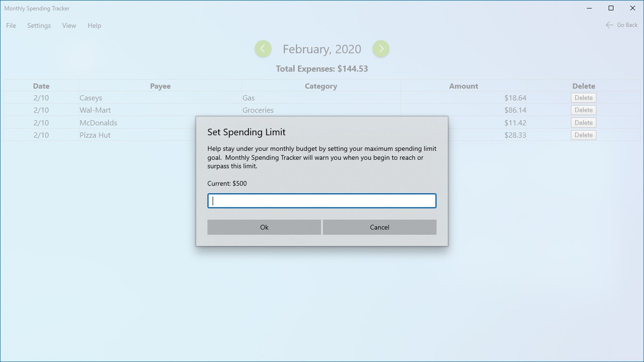Viewport: 644px width, 362px height.
Task: Click the Go Back arrow button
Action: (x=621, y=25)
